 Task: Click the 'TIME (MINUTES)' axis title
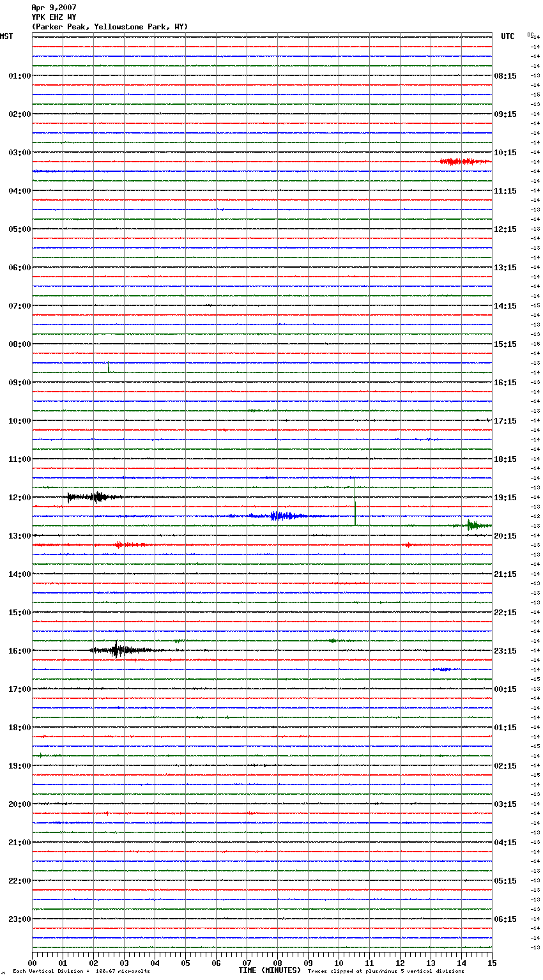270,970
